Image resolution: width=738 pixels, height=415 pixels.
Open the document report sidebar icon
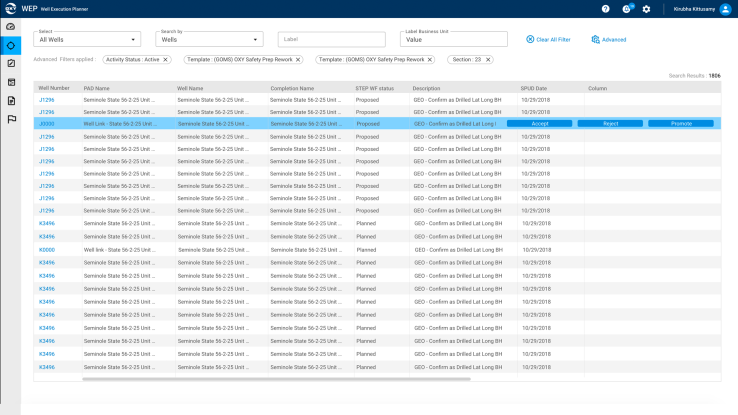tap(11, 101)
